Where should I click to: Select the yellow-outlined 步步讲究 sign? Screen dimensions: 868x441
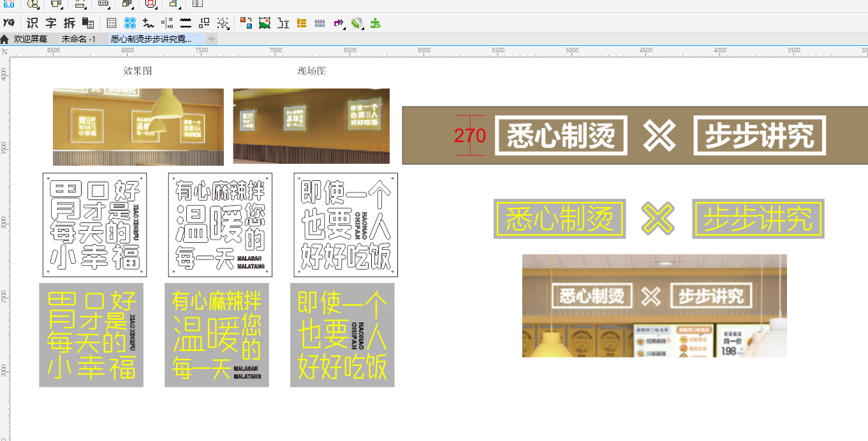(758, 219)
